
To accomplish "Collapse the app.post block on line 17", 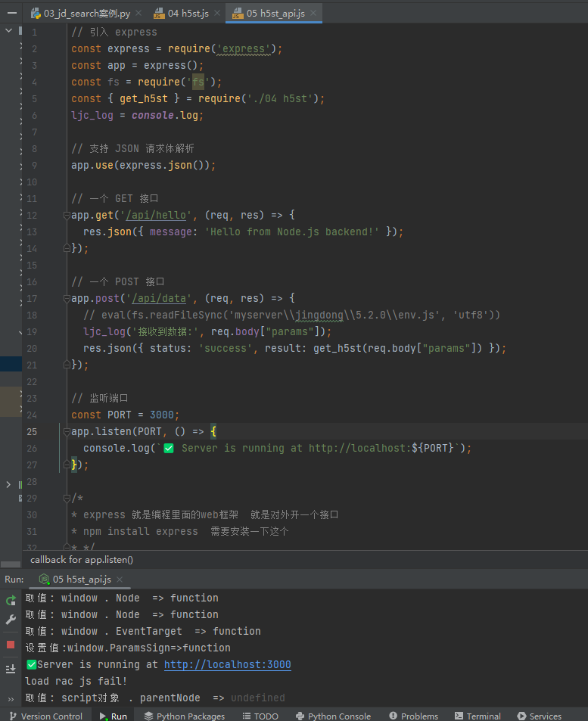I will (x=67, y=298).
